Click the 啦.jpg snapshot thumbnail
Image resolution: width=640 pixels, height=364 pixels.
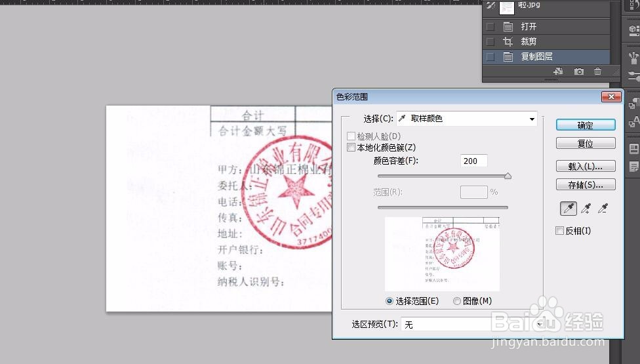click(506, 7)
